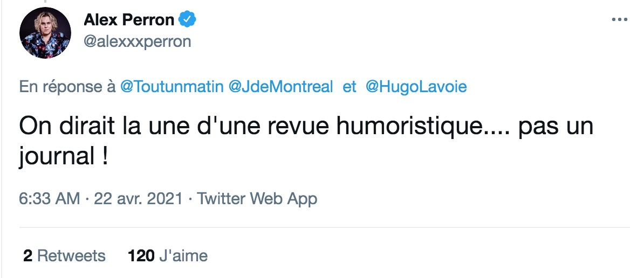
Task: Open the 6:33 AM timestamp
Action: 49,199
